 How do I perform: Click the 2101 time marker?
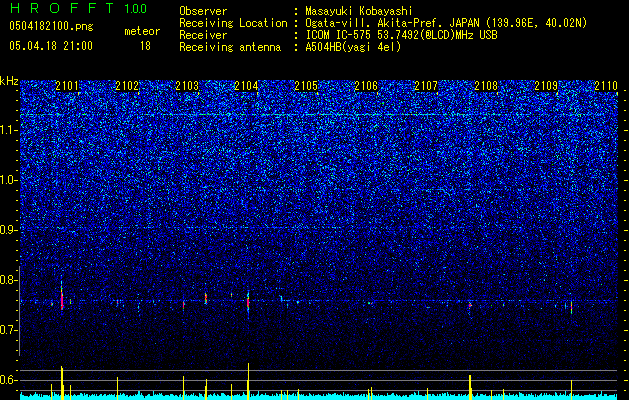click(67, 86)
